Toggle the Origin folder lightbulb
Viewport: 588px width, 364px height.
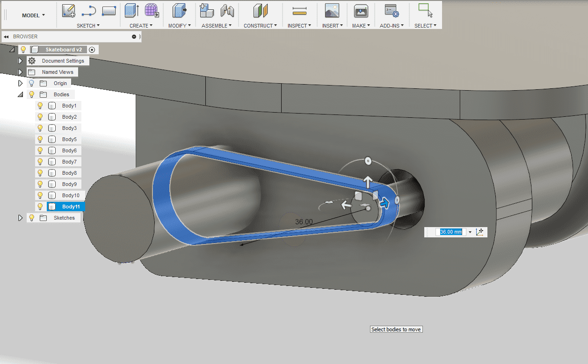(x=32, y=83)
